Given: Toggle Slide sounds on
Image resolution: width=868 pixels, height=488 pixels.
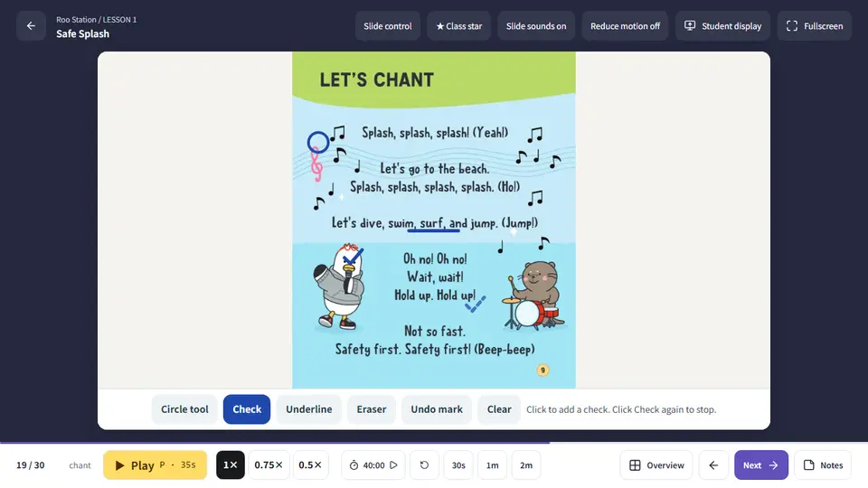Looking at the screenshot, I should 536,26.
